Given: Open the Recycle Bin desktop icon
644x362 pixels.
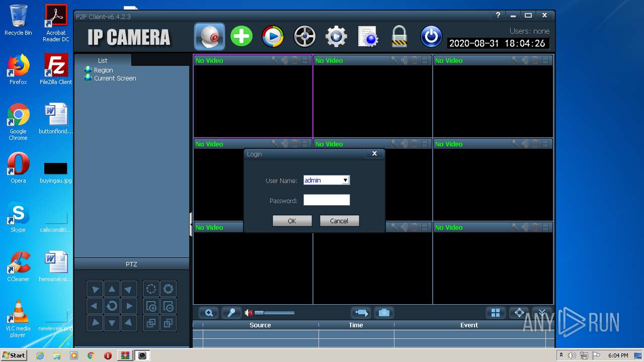Looking at the screenshot, I should (18, 20).
